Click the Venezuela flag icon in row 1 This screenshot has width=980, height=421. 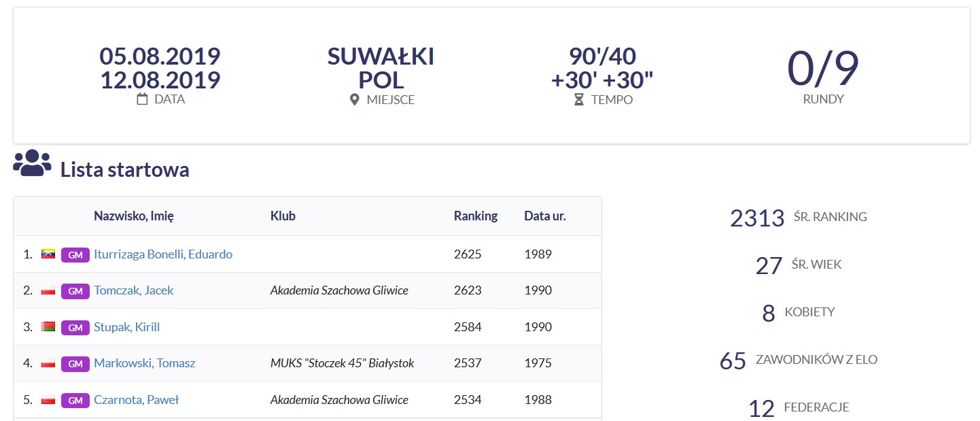pos(48,254)
